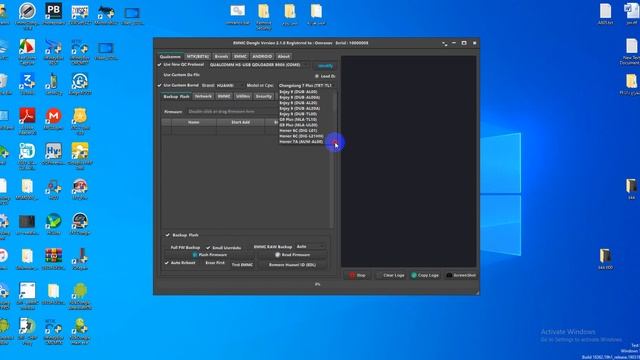Open the WinRAR stacked books icon

click(x=53, y=258)
